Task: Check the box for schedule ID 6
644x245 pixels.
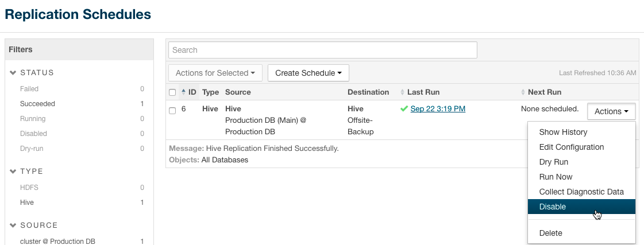Action: [x=172, y=111]
